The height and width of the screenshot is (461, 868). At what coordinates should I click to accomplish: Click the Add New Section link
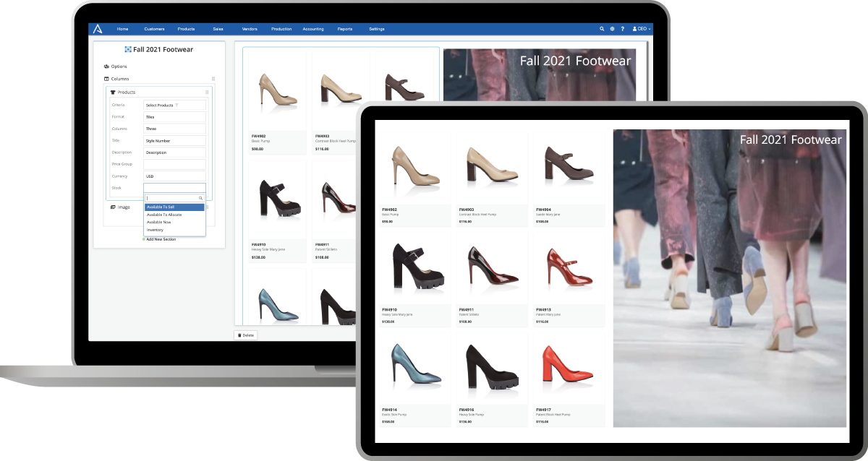tap(160, 239)
